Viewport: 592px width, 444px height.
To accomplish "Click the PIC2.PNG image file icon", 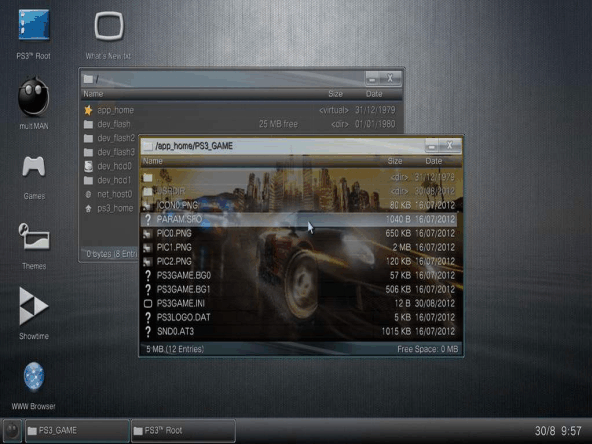I will 147,262.
